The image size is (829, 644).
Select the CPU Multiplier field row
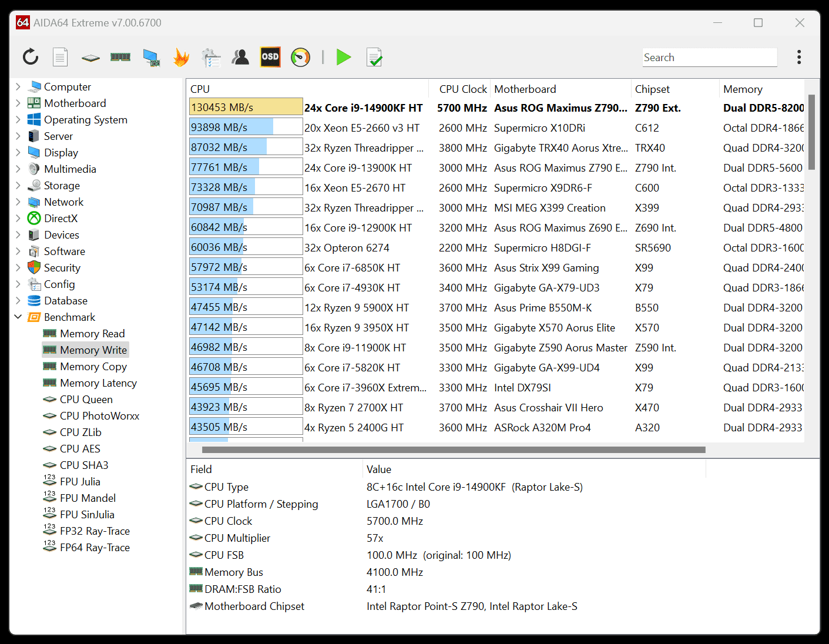pos(445,538)
